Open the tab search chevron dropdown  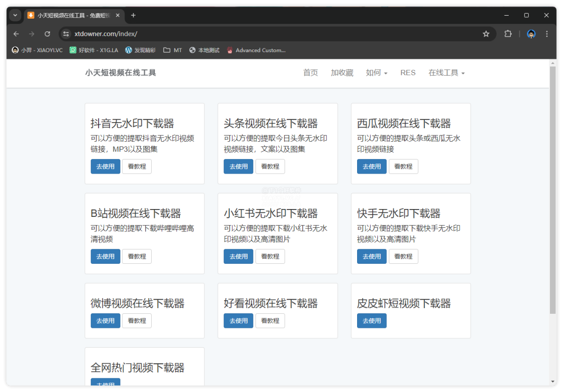pyautogui.click(x=15, y=15)
